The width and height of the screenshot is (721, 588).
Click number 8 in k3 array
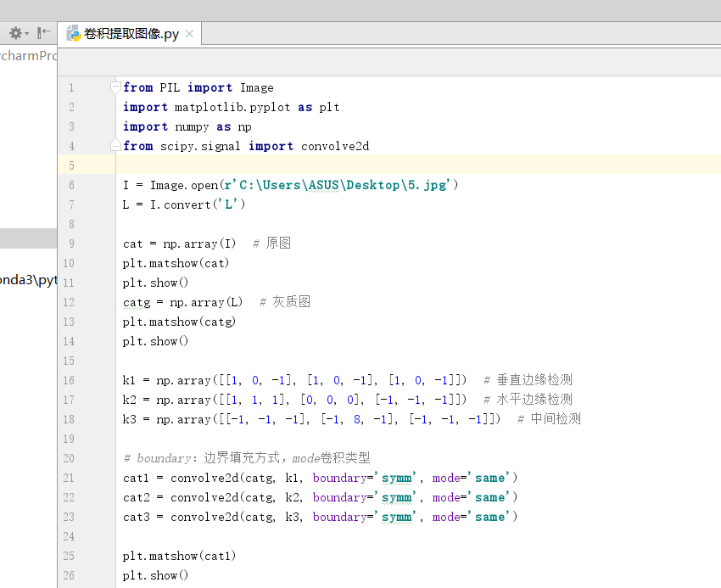[357, 419]
